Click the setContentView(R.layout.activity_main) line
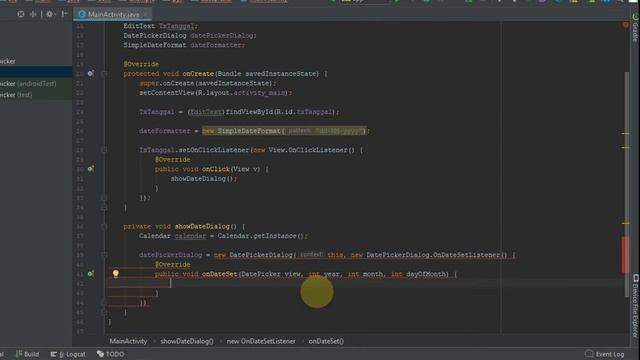640x360 pixels. coord(216,93)
